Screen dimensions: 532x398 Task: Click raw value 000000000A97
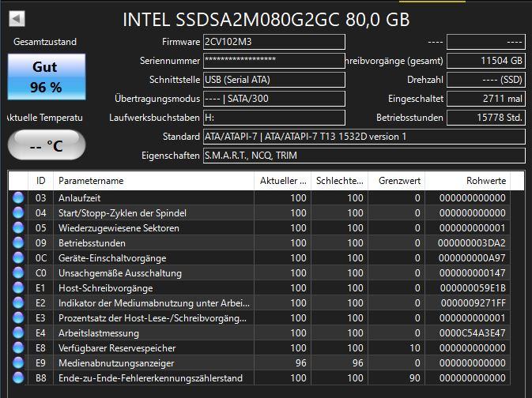pos(472,257)
